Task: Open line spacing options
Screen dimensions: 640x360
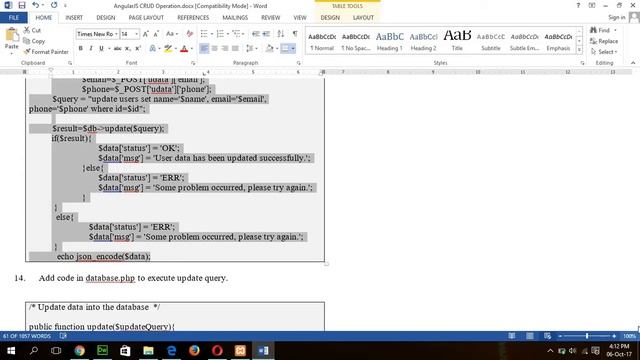Action: coord(252,49)
